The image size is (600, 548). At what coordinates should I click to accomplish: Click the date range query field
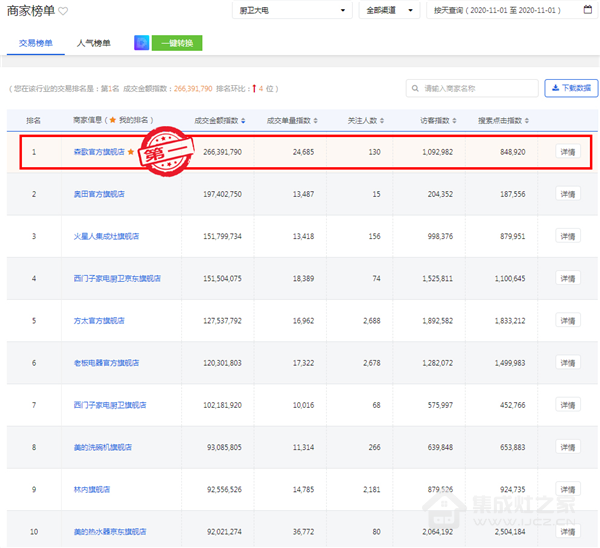(511, 10)
